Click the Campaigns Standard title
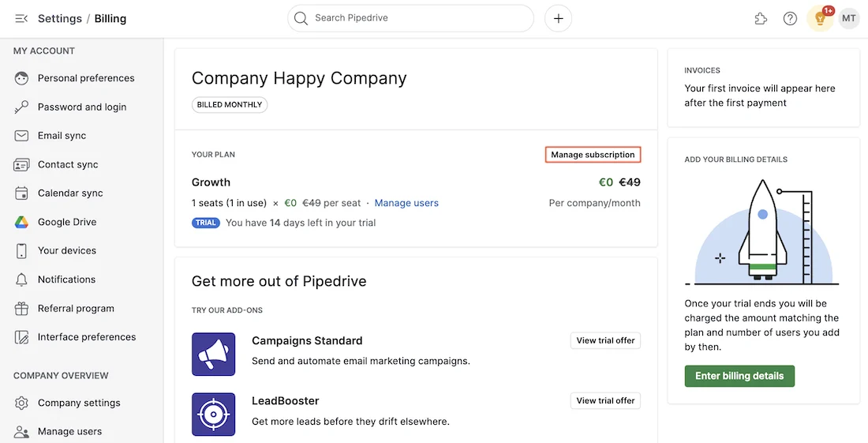 (x=307, y=340)
